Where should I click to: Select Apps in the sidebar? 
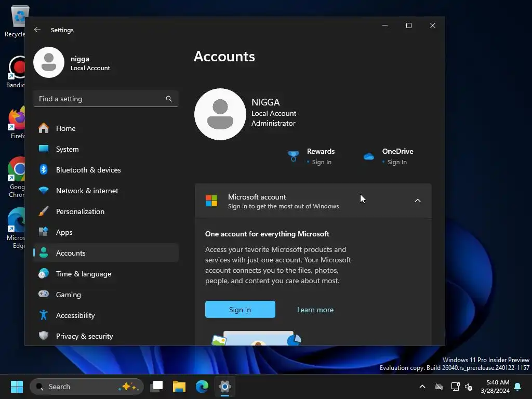[x=106, y=232]
